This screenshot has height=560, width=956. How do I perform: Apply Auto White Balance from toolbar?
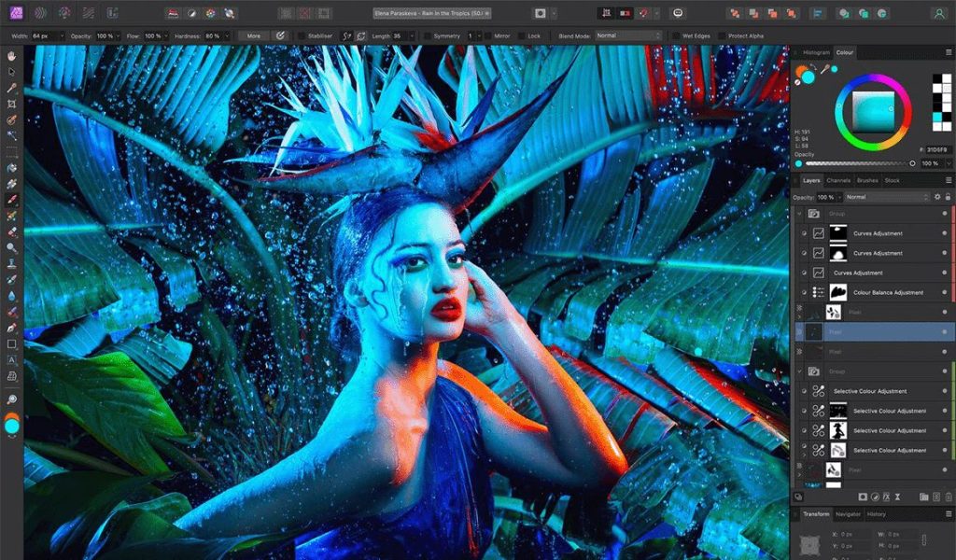tap(230, 13)
